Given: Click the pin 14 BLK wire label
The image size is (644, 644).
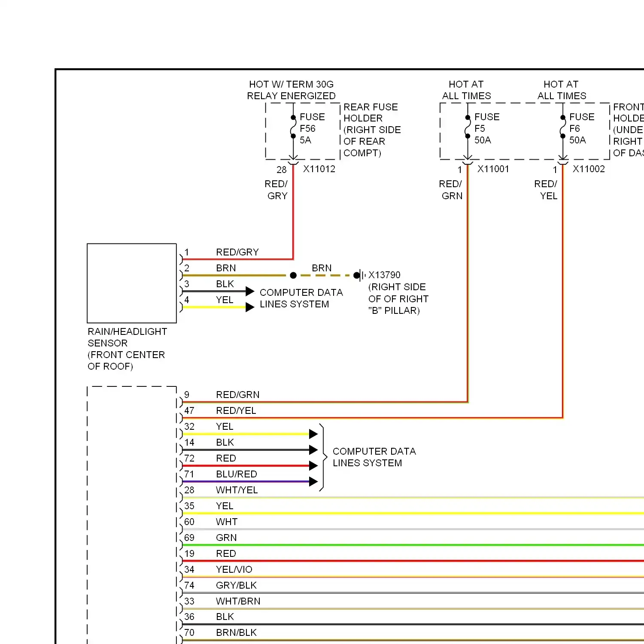Looking at the screenshot, I should [x=225, y=442].
